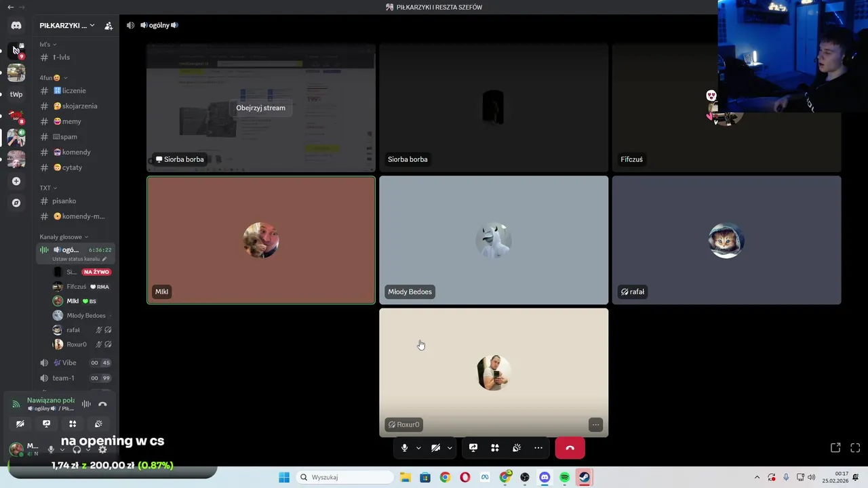This screenshot has width=868, height=488.
Task: Toggle camera in call bar
Action: coord(435,448)
